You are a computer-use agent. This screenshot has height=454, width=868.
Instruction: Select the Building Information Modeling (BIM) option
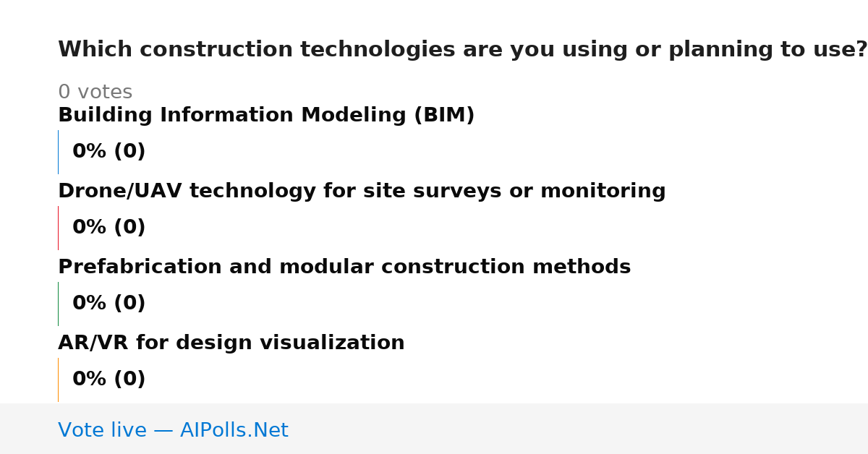(x=266, y=116)
